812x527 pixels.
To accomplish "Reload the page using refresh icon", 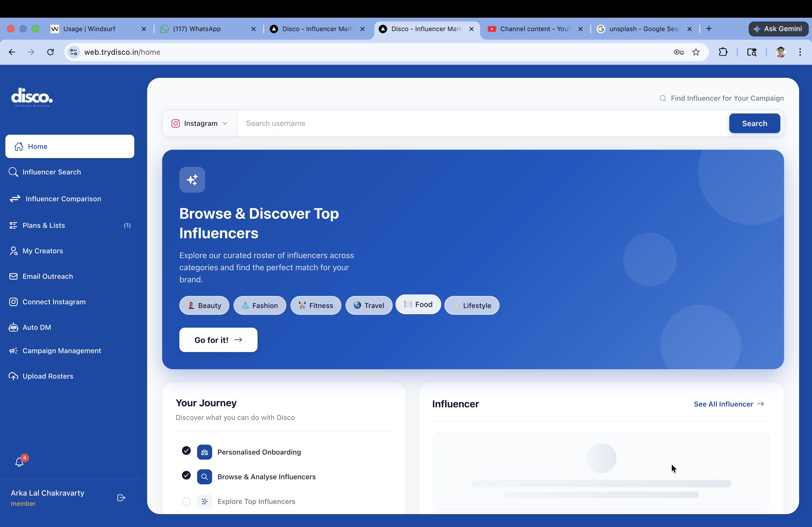I will coord(50,52).
